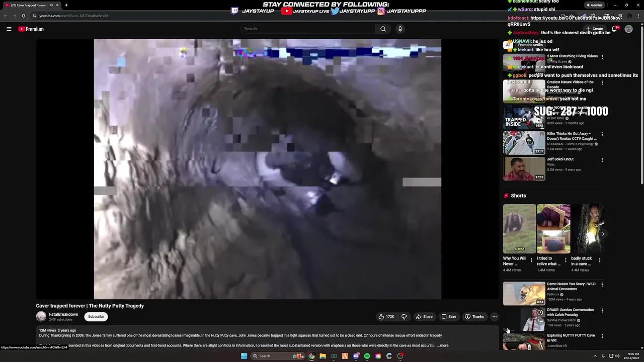Open File Explorer from the taskbar

click(x=323, y=356)
